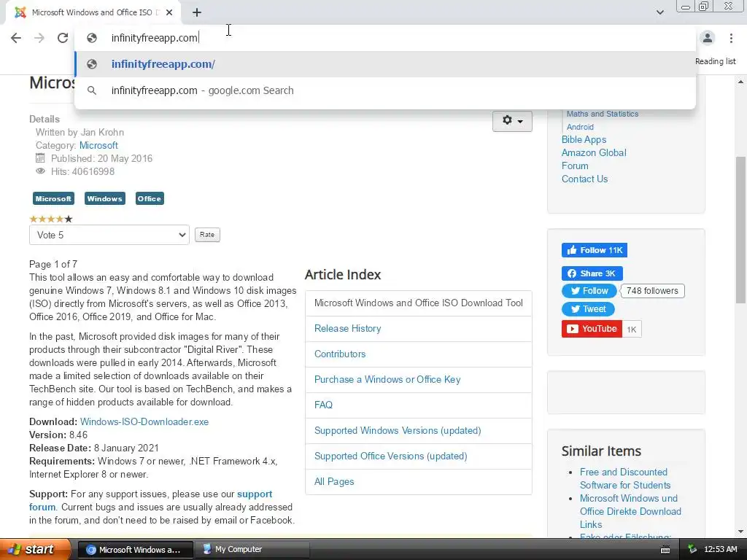Click the forward navigation arrow
Screen dimensions: 747x560
[x=39, y=38]
